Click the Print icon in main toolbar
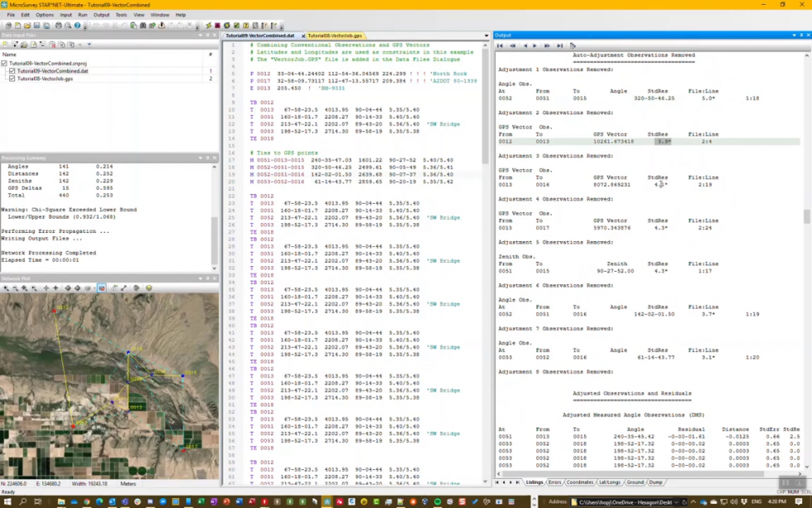The width and height of the screenshot is (812, 508). [57, 26]
